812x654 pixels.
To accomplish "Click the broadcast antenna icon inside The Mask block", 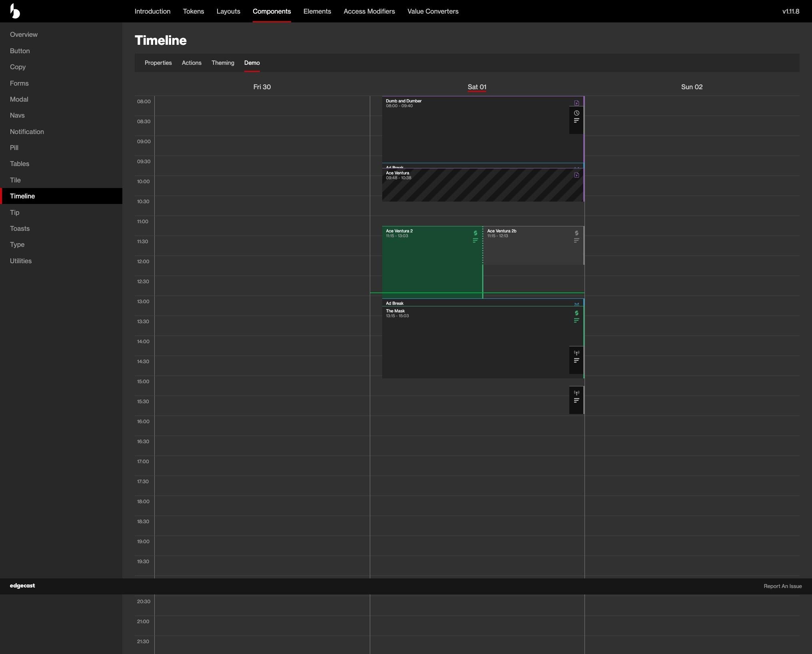I will point(577,353).
